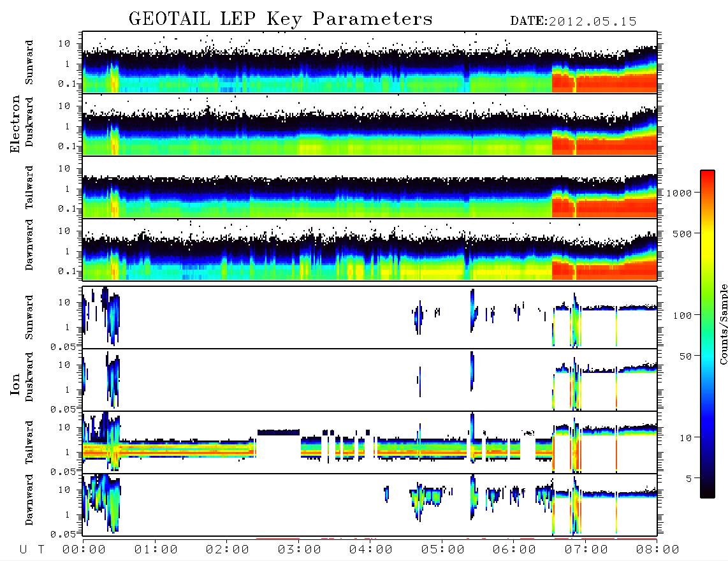This screenshot has width=728, height=561.
Task: Click the 08:00 time tick label
Action: point(657,550)
